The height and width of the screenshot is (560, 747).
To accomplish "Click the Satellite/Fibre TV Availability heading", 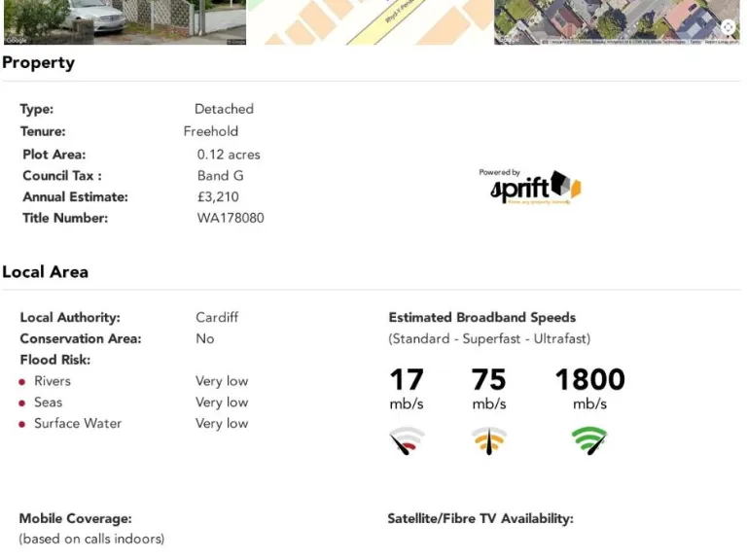I will 480,519.
